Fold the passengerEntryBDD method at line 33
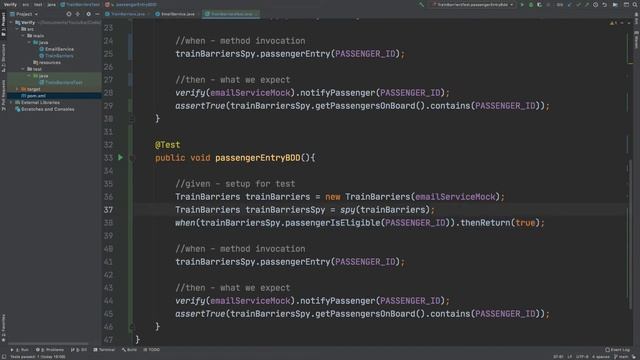640x360 pixels. click(x=131, y=158)
